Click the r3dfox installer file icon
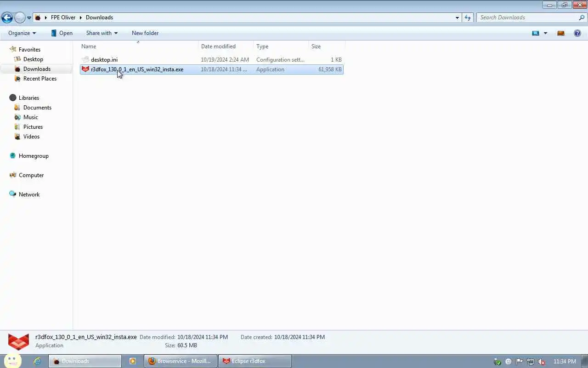 pos(85,69)
